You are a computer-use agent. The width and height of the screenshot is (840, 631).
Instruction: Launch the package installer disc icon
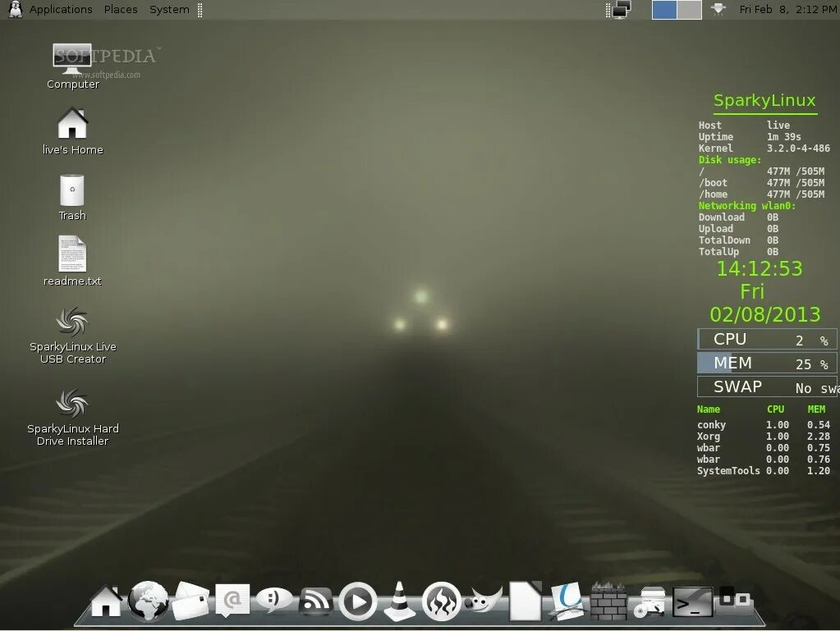coord(650,602)
